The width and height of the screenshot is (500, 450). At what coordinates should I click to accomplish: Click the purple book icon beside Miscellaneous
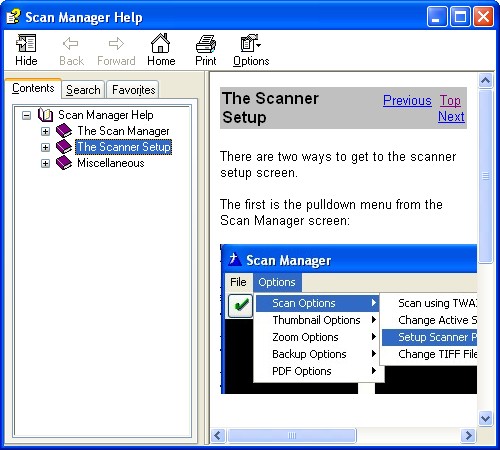64,163
